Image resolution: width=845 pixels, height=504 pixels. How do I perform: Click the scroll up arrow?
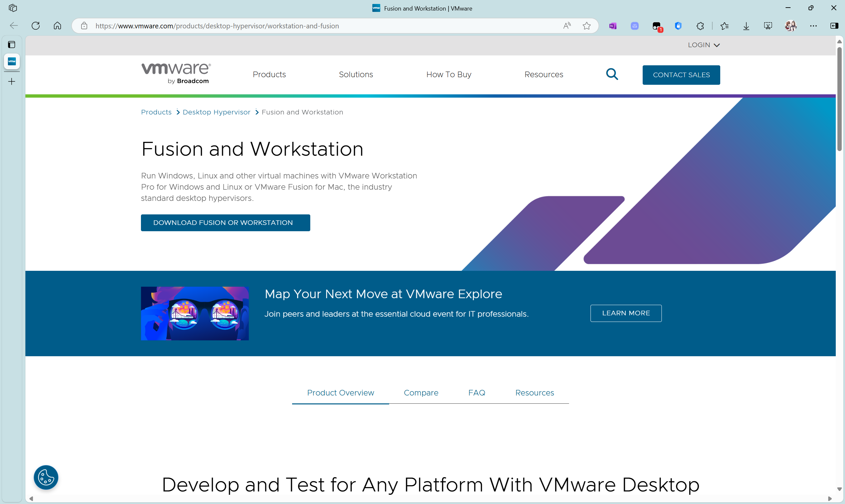[839, 42]
